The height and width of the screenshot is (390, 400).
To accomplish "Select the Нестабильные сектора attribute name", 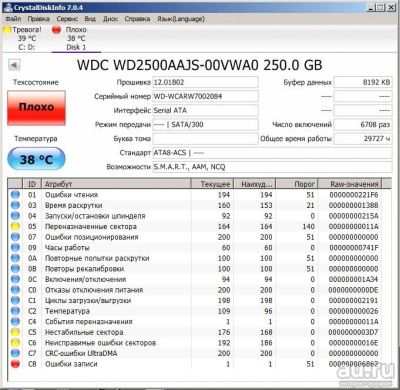I will [84, 332].
